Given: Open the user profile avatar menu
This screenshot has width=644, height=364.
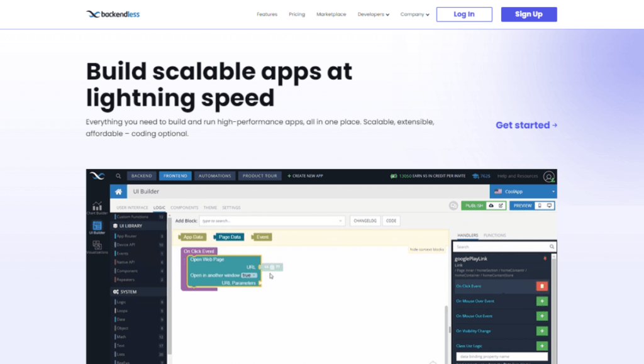Looking at the screenshot, I should click(548, 176).
